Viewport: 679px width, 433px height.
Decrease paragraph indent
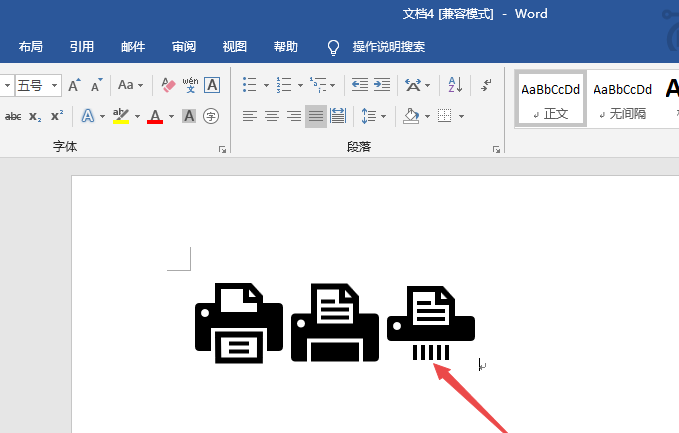point(360,85)
